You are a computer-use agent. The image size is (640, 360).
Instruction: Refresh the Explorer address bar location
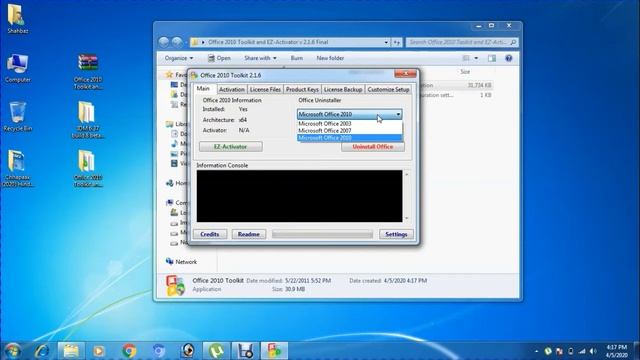pyautogui.click(x=396, y=42)
